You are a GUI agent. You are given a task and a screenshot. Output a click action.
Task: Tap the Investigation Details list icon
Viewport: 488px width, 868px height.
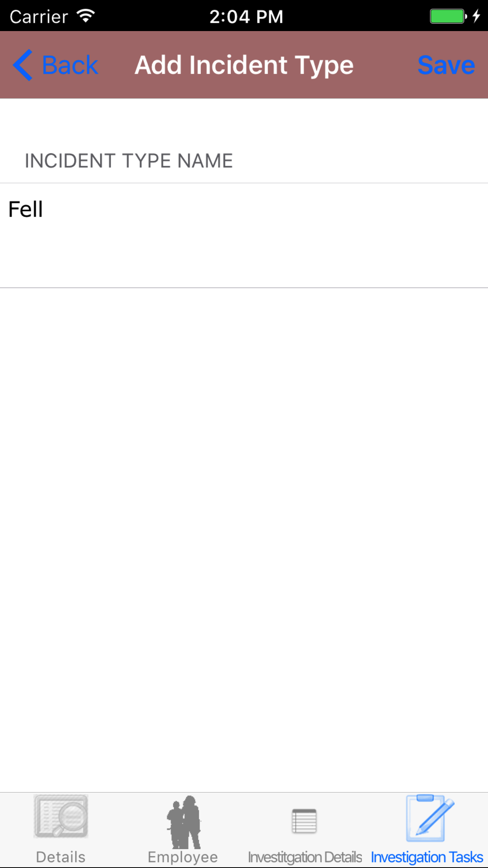coord(305,821)
